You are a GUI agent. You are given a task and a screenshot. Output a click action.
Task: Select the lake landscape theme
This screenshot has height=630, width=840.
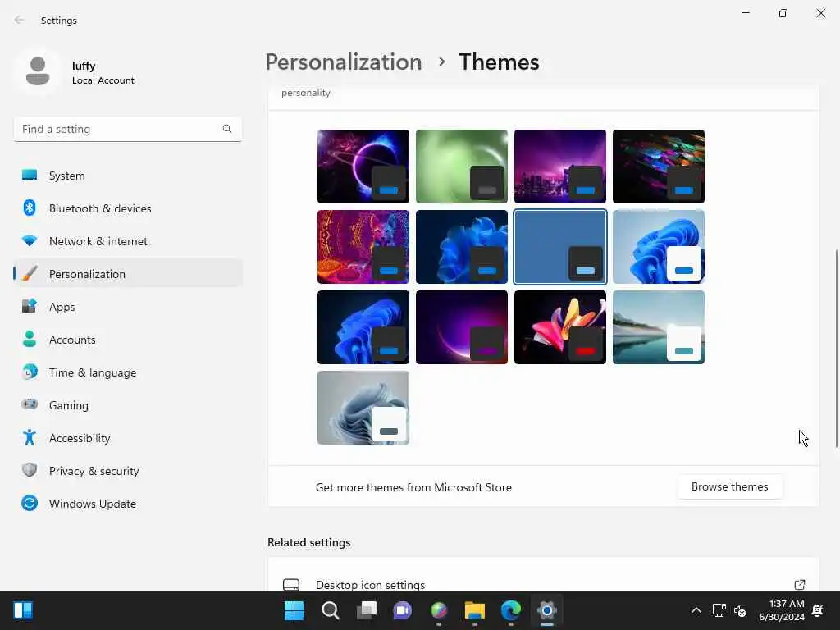[x=659, y=326]
